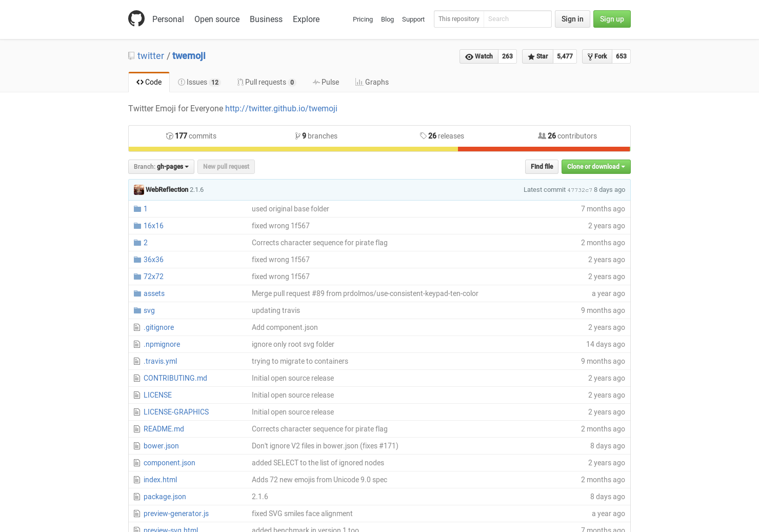The height and width of the screenshot is (532, 759).
Task: Open the Support link
Action: tap(413, 19)
